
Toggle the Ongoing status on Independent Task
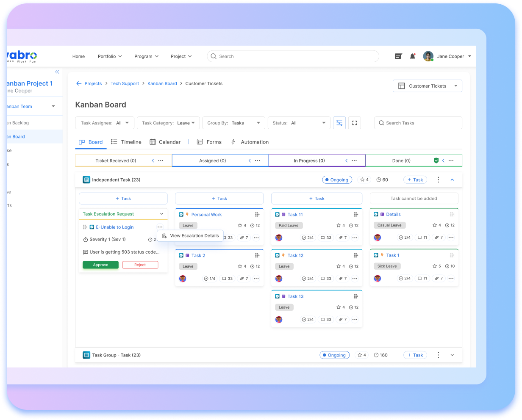point(337,180)
